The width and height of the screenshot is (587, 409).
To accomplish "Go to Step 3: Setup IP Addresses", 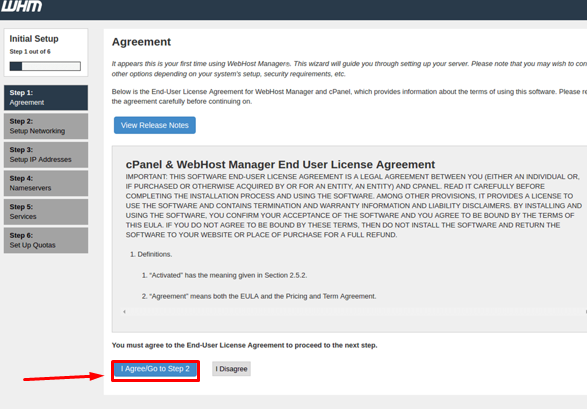I will point(46,155).
